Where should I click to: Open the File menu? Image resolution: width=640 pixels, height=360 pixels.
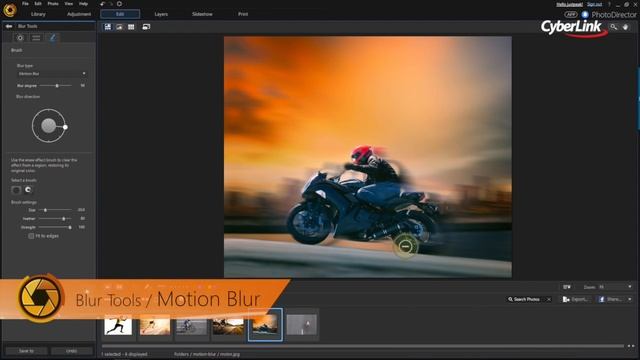click(x=25, y=4)
